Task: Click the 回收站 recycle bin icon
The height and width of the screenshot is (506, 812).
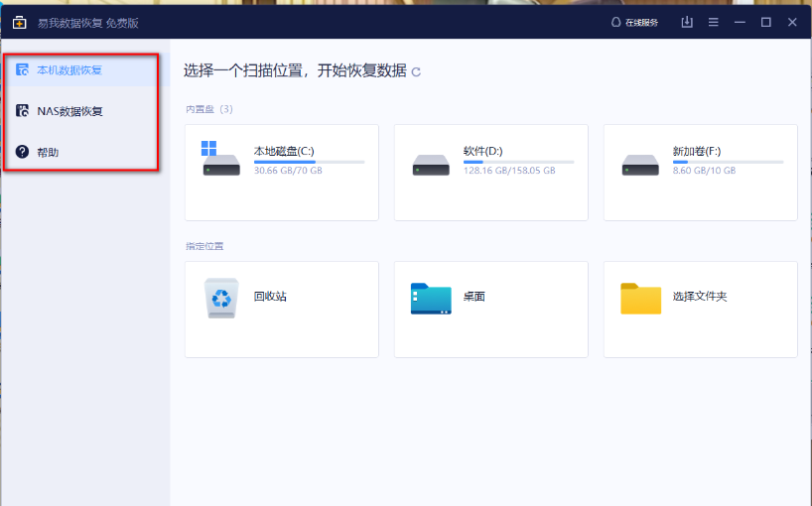Action: click(x=221, y=298)
